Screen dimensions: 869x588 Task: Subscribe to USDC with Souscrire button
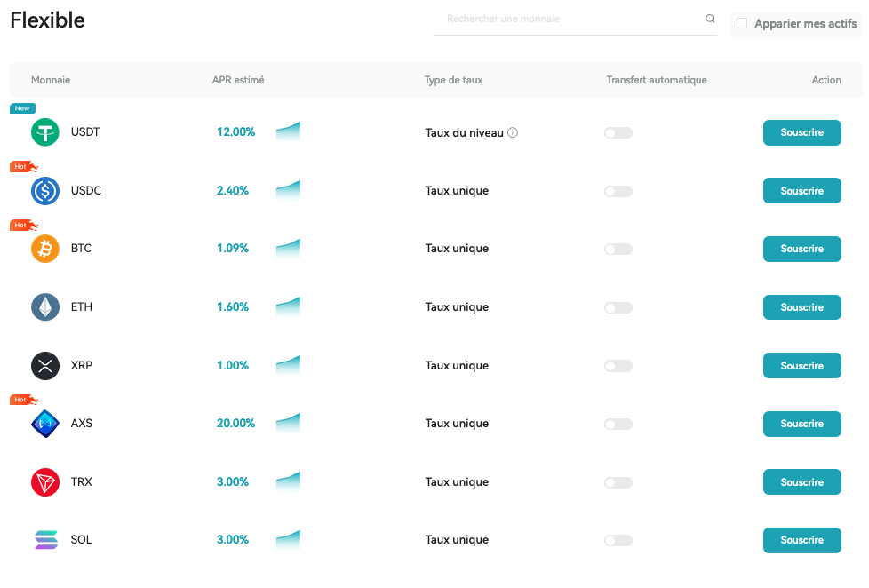802,191
